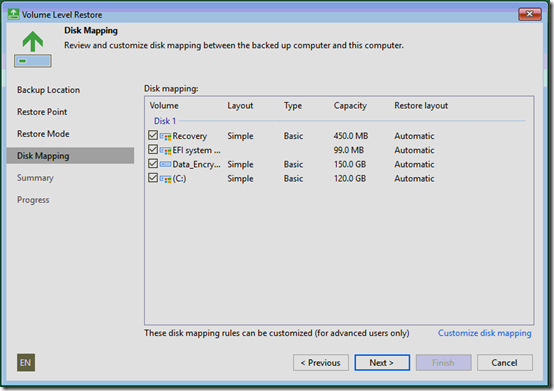
Task: Uncheck the (C:) volume checkbox
Action: click(x=153, y=177)
